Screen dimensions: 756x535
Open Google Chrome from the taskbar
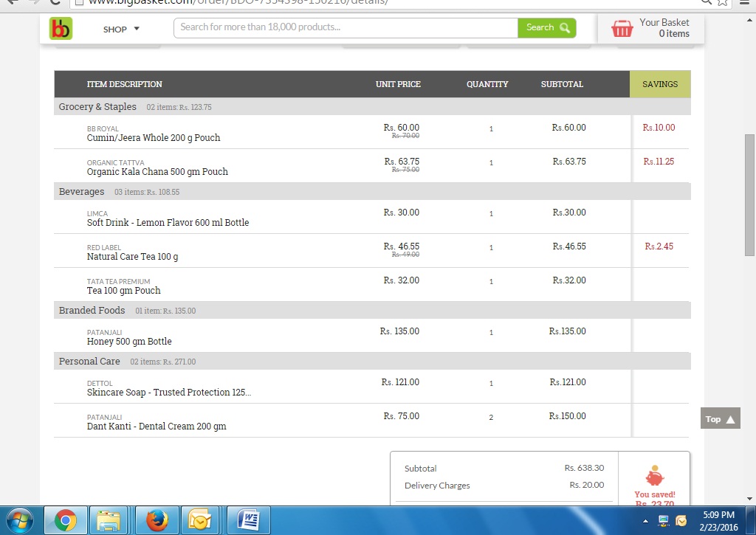pos(65,521)
